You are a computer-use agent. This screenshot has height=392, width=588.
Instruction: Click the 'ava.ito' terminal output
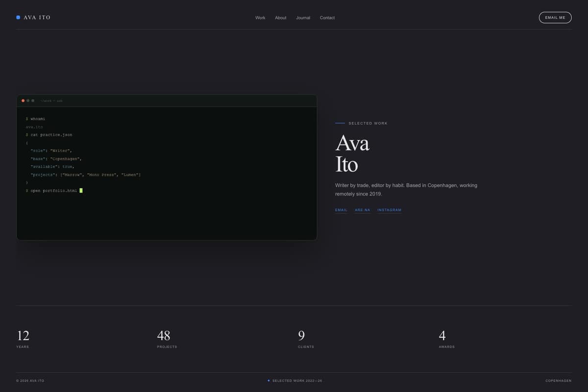34,127
